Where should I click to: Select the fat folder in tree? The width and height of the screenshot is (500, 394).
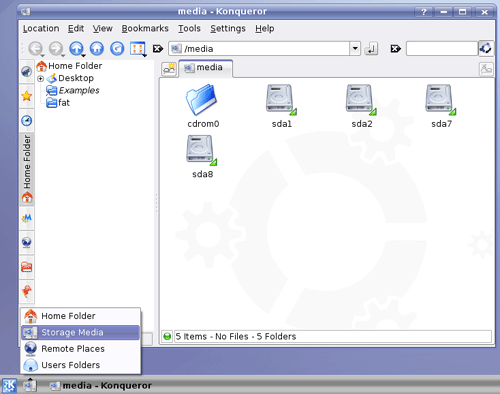[x=58, y=103]
